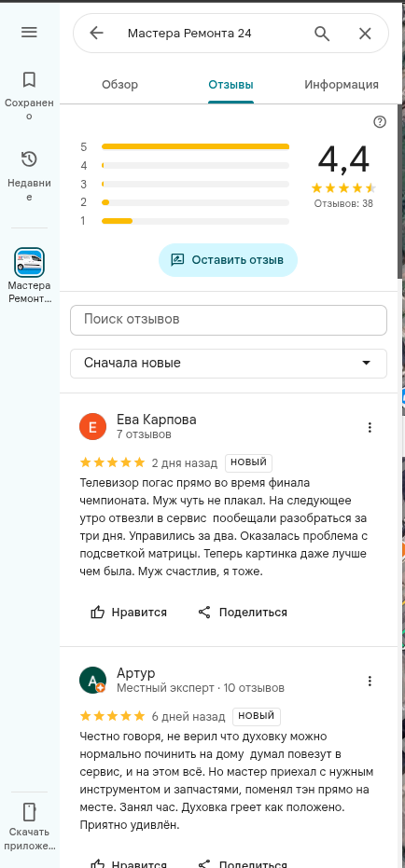Click the search magnifier icon

[322, 34]
